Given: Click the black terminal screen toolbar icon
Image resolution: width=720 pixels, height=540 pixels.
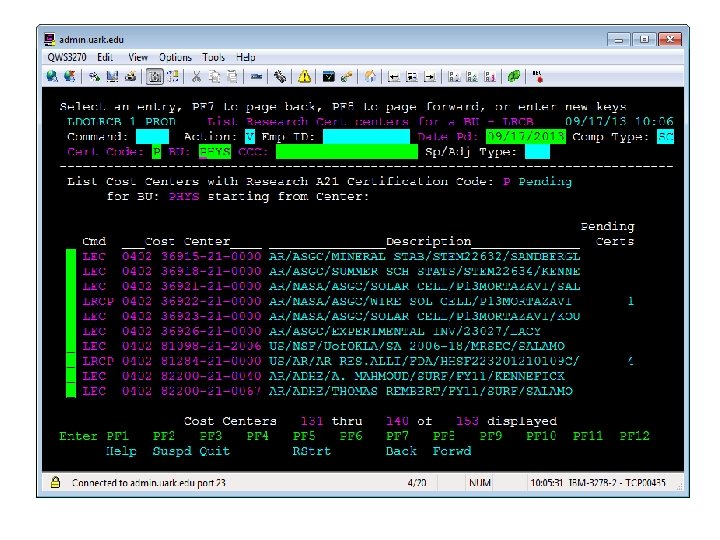Looking at the screenshot, I should pos(327,75).
